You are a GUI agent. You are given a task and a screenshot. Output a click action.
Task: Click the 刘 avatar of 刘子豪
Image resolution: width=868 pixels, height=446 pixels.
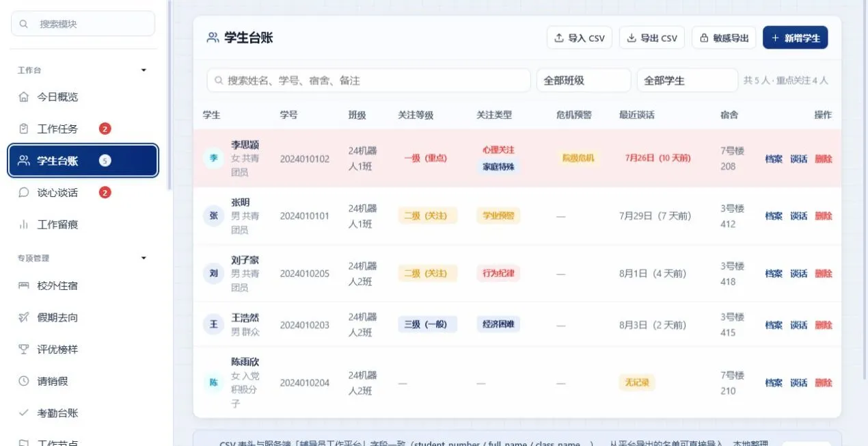[x=214, y=274]
